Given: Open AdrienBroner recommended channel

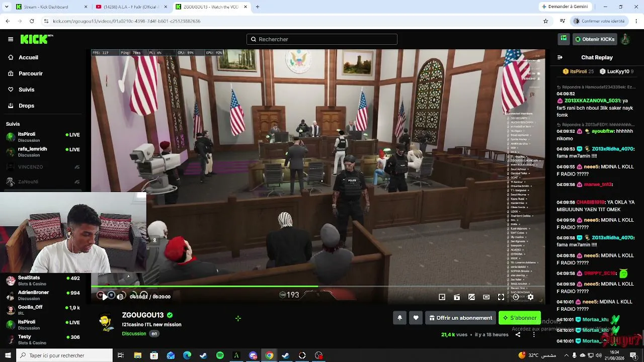Looking at the screenshot, I should 43,295.
